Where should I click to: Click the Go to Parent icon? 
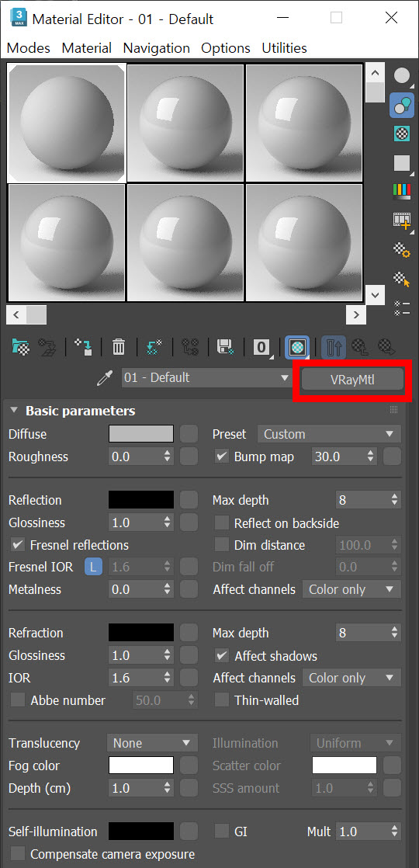361,347
